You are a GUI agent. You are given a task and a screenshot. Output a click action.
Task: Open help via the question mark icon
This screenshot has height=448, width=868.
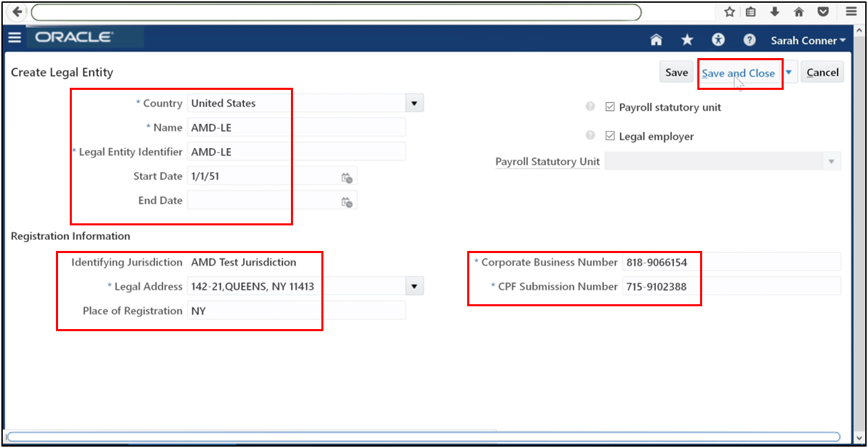coord(748,39)
